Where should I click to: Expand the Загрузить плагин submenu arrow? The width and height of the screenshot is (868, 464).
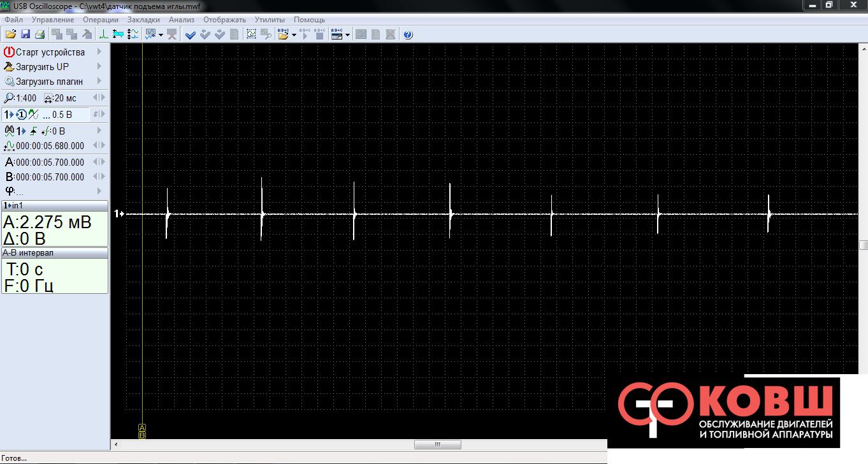99,82
